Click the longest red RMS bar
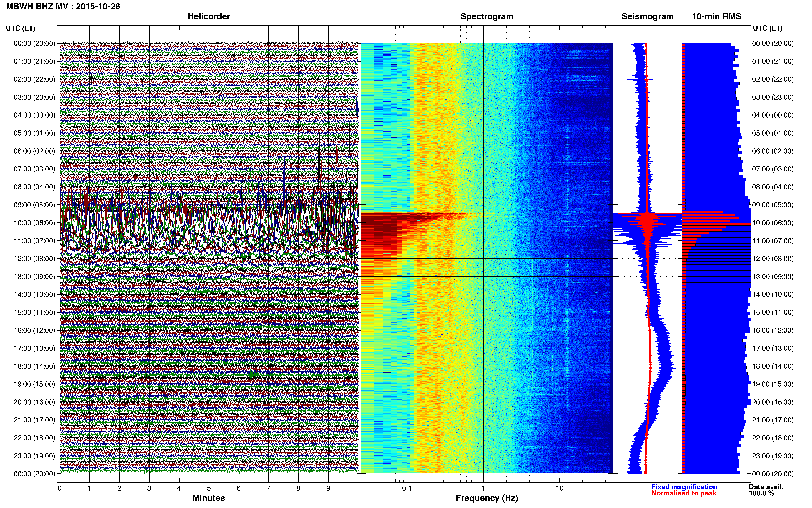This screenshot has width=812, height=508. (x=717, y=224)
